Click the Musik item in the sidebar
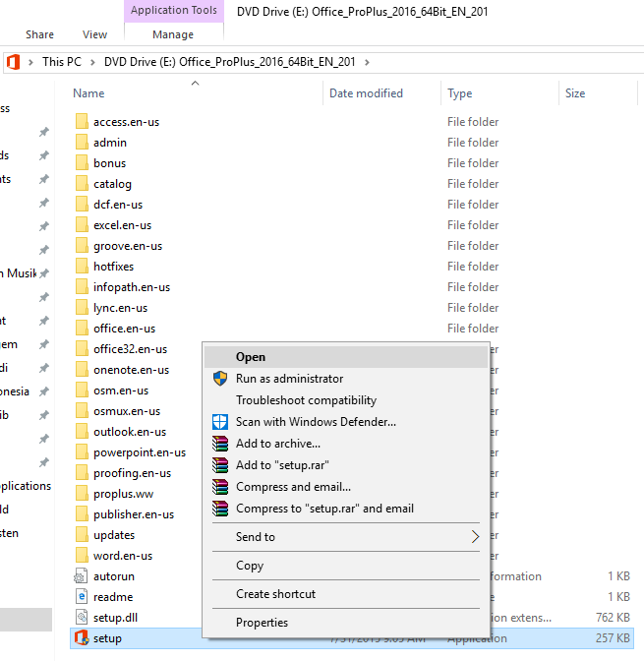Image resolution: width=644 pixels, height=661 pixels. click(19, 273)
